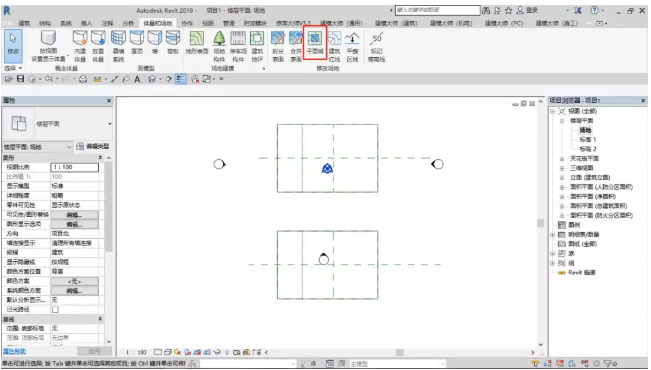Open the 地形表面 toposurface tool
The height and width of the screenshot is (370, 651).
[197, 43]
